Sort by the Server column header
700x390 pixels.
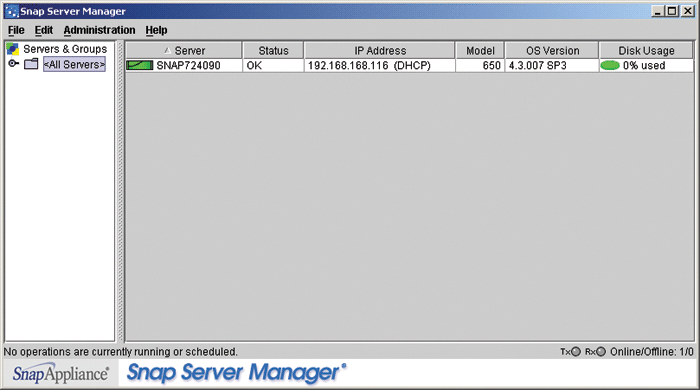(184, 50)
